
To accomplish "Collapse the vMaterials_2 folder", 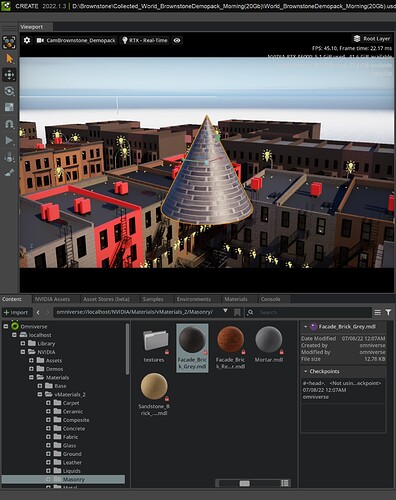I will (x=40, y=394).
